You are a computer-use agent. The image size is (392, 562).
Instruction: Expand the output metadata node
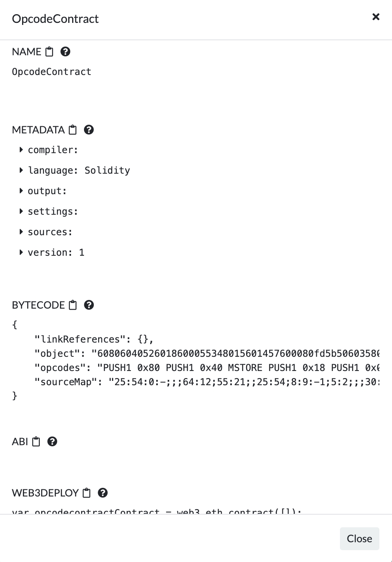point(21,191)
